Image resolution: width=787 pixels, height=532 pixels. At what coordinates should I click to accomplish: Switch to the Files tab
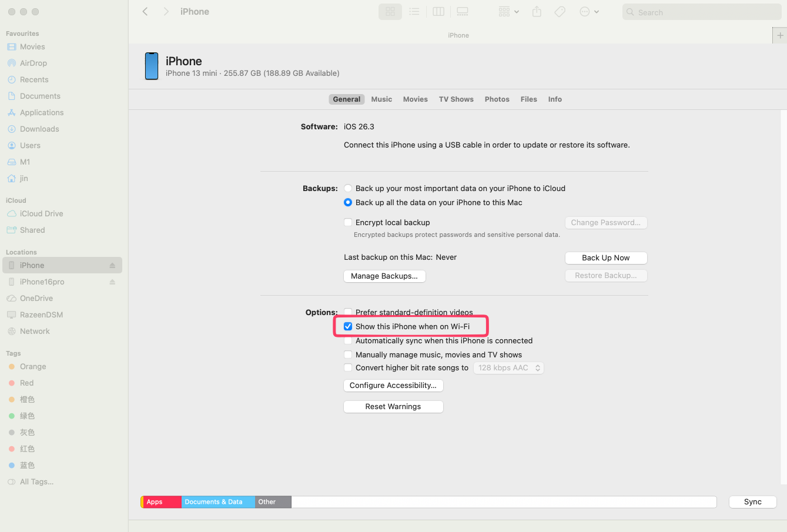point(529,99)
